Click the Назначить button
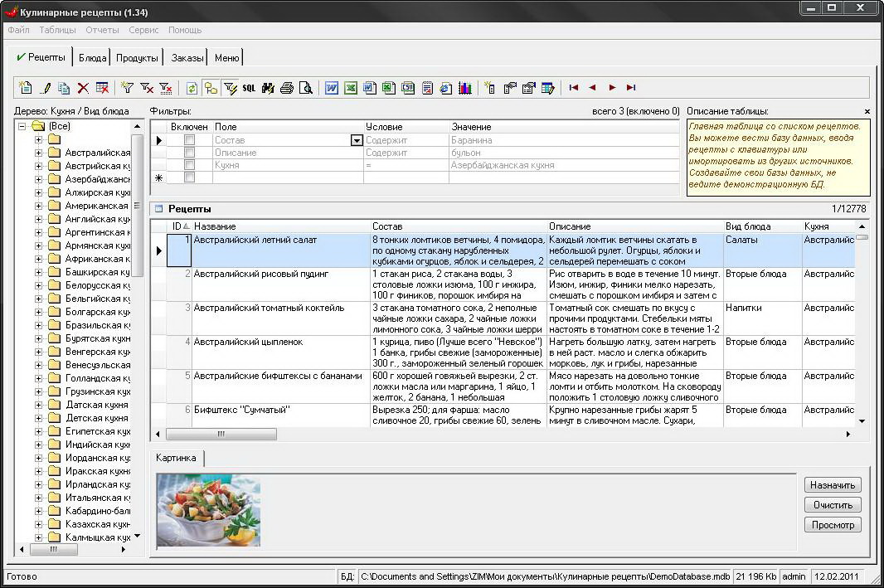This screenshot has width=884, height=588. click(833, 485)
